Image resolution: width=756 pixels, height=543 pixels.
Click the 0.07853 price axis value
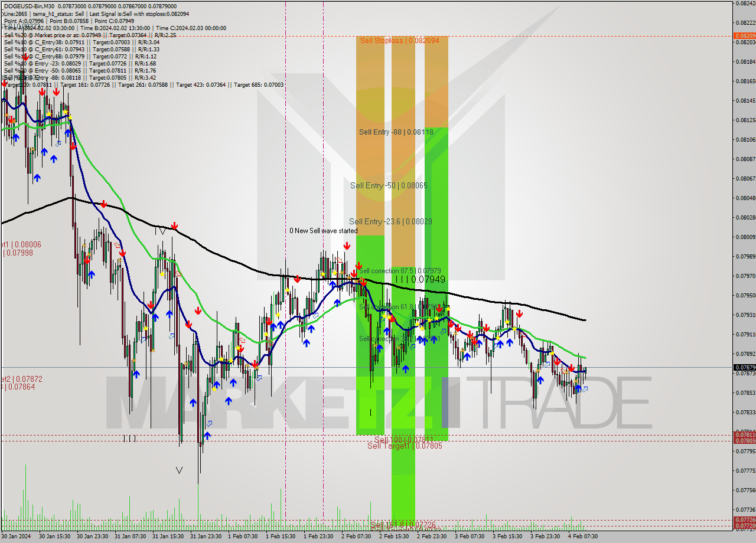(745, 392)
